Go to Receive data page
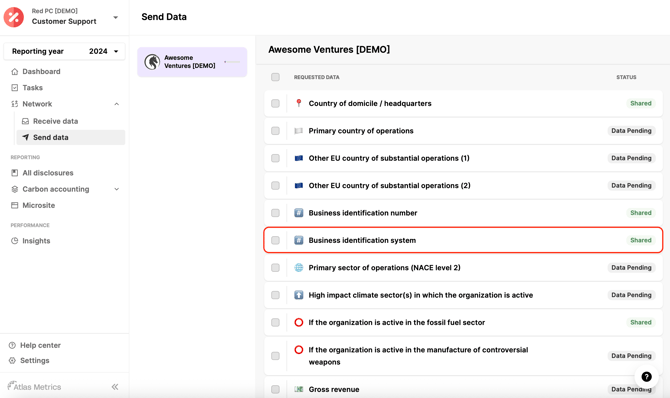The width and height of the screenshot is (670, 398). click(56, 121)
